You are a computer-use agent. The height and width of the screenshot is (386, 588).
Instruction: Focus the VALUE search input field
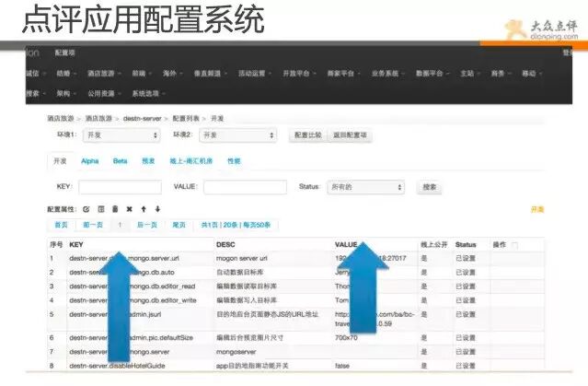click(x=246, y=187)
